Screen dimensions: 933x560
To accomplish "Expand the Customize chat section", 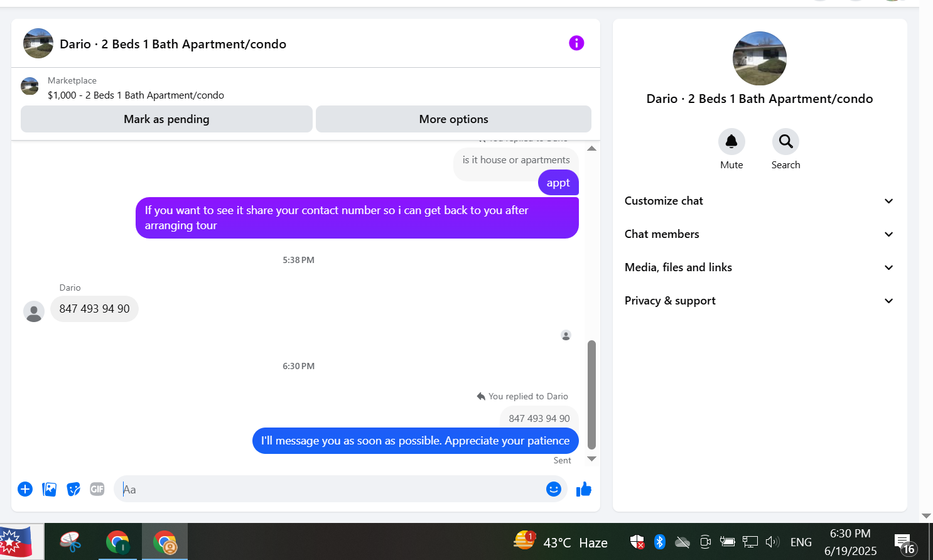I will point(759,201).
